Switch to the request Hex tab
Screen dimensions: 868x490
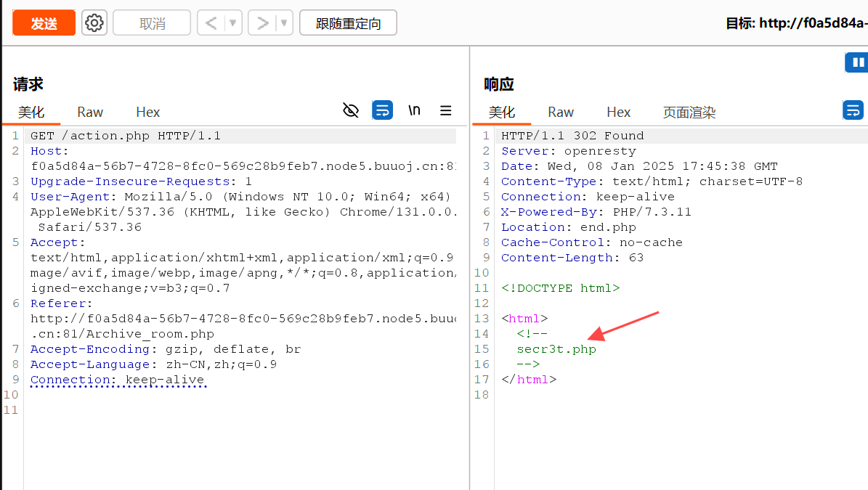(x=147, y=112)
